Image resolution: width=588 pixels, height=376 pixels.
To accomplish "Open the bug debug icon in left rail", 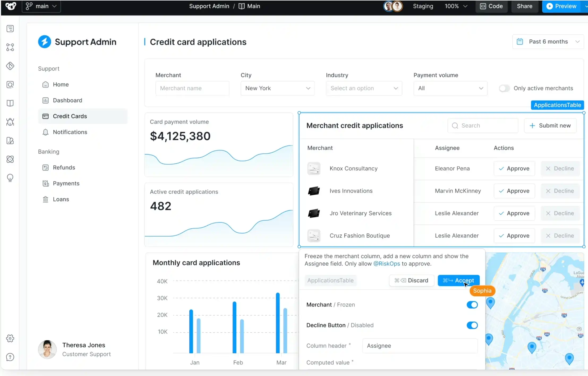I will [x=10, y=122].
